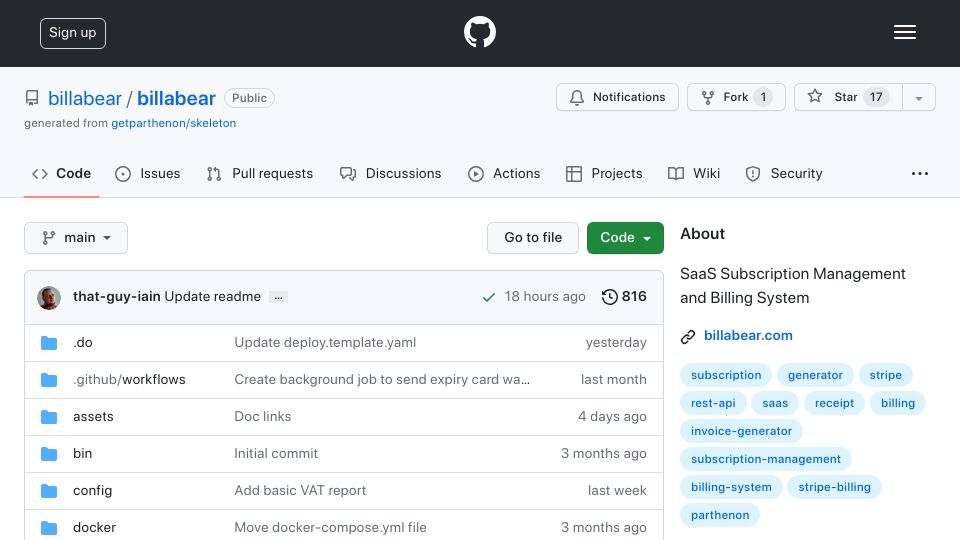The image size is (960, 540).
Task: Click the Notifications button
Action: pyautogui.click(x=617, y=97)
